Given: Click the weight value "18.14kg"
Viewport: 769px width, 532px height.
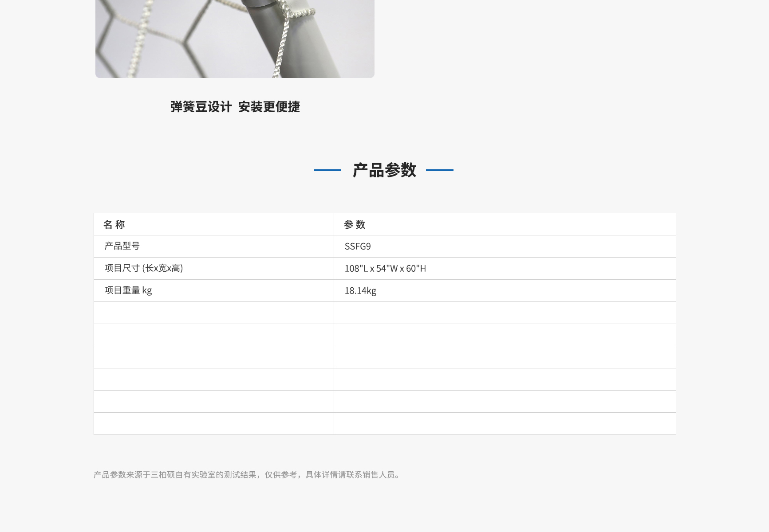Looking at the screenshot, I should tap(360, 291).
